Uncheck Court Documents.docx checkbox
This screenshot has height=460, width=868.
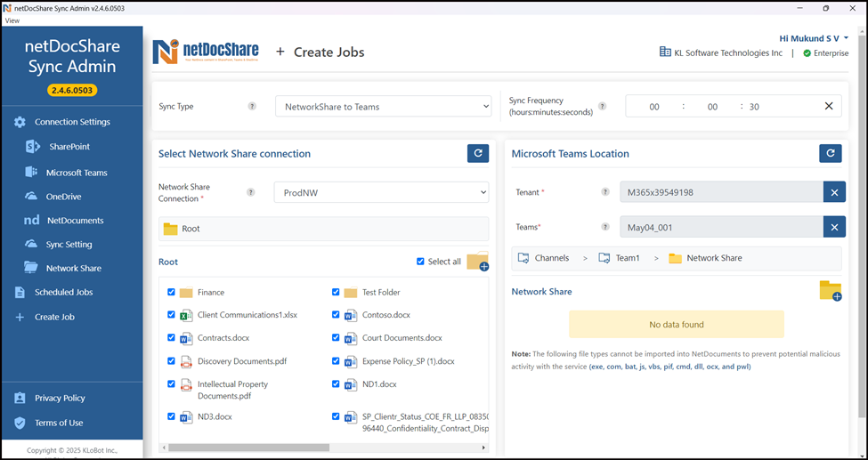(336, 337)
